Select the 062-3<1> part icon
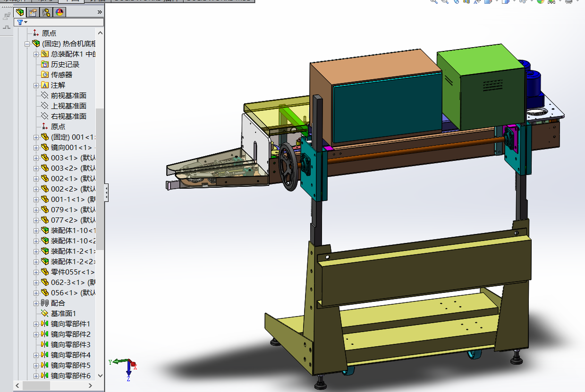The height and width of the screenshot is (392, 585). [x=45, y=282]
